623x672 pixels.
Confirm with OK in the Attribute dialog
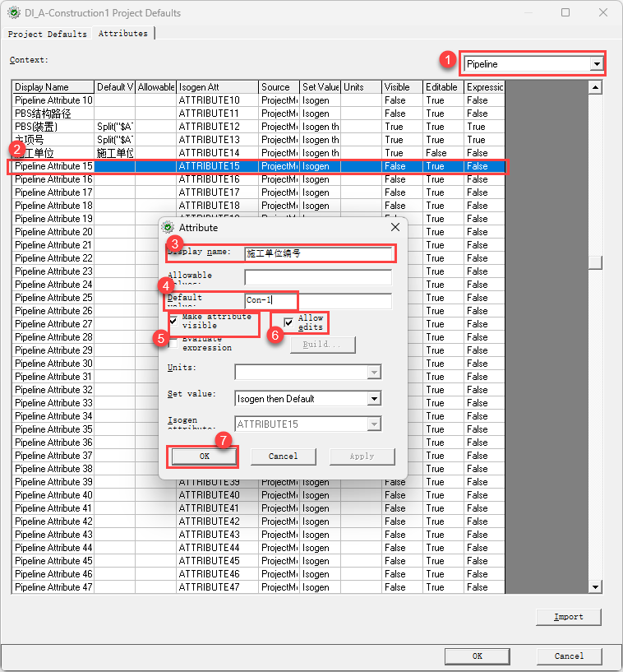click(x=204, y=456)
